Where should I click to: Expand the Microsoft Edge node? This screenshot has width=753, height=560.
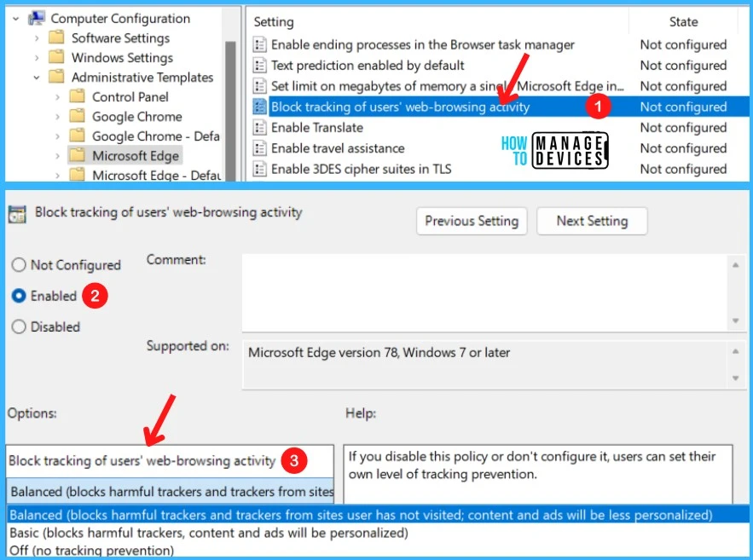[x=58, y=156]
